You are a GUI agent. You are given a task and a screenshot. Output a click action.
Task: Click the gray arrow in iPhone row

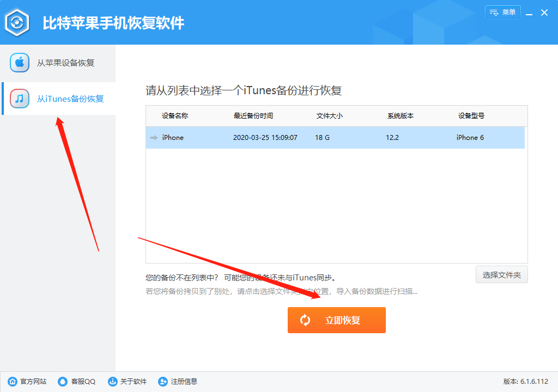pyautogui.click(x=154, y=138)
